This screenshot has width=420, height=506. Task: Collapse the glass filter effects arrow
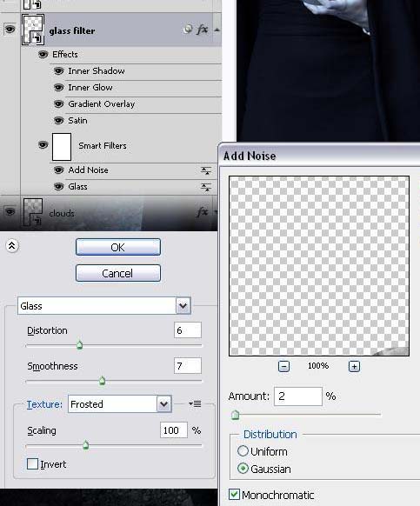pyautogui.click(x=217, y=30)
